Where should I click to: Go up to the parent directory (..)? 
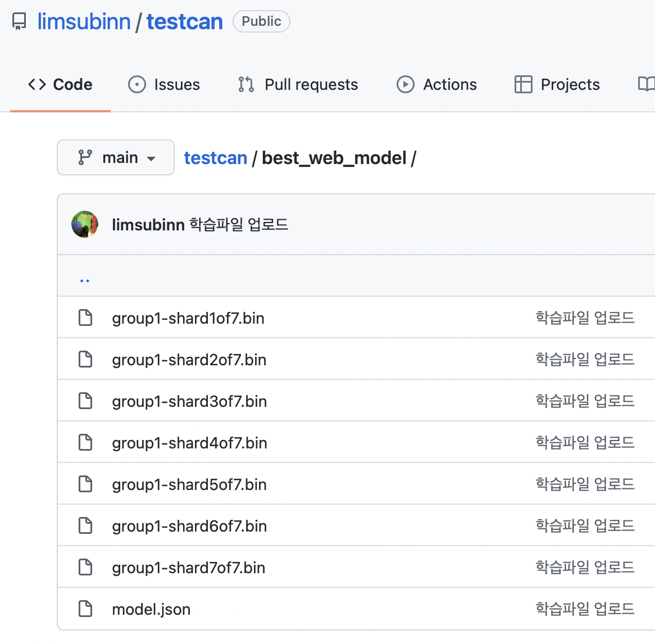pos(84,280)
